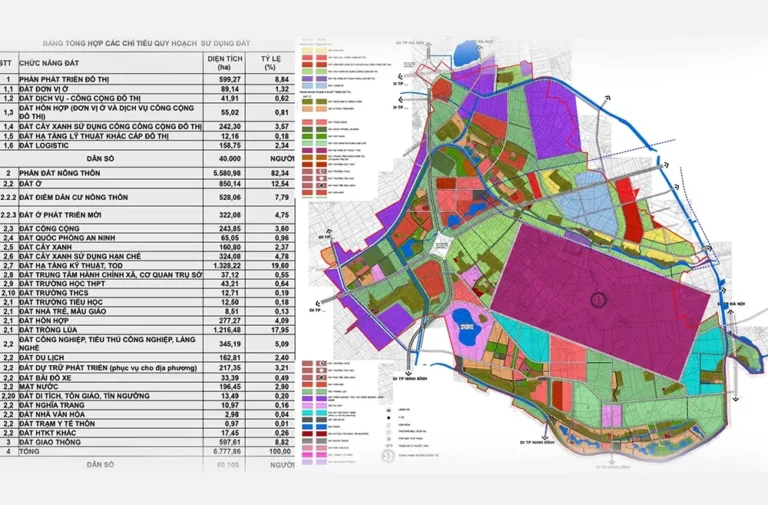Click the 'DIỆN TÍCH (ha)' column header

[225, 63]
